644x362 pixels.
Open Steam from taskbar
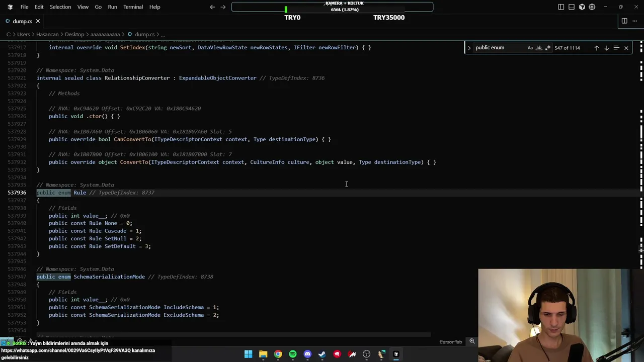[x=322, y=354]
